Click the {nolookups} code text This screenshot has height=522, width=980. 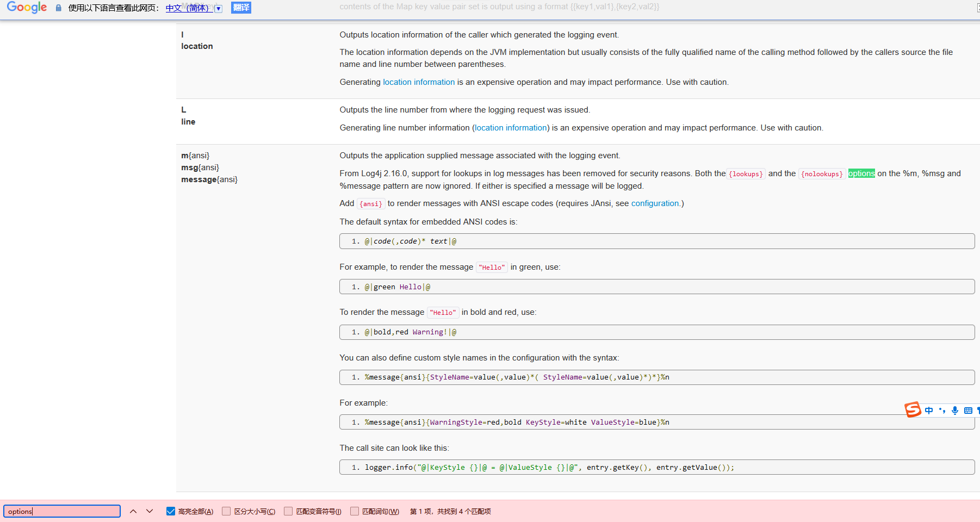pos(822,174)
